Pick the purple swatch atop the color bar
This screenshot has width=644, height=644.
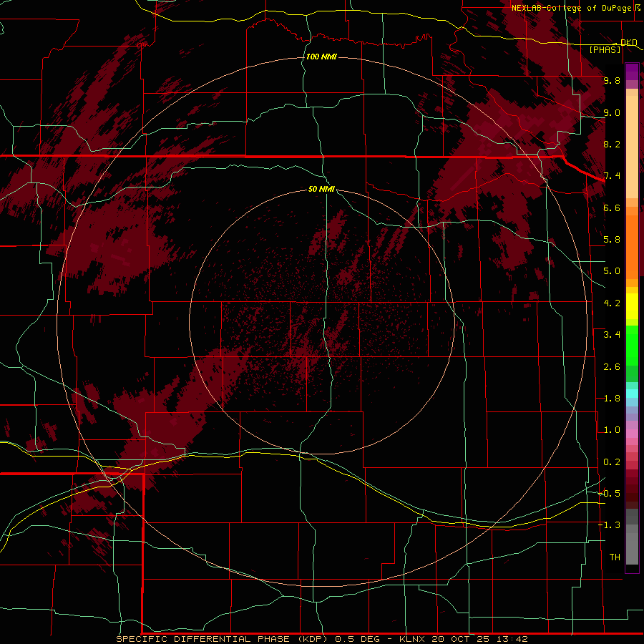pos(632,72)
